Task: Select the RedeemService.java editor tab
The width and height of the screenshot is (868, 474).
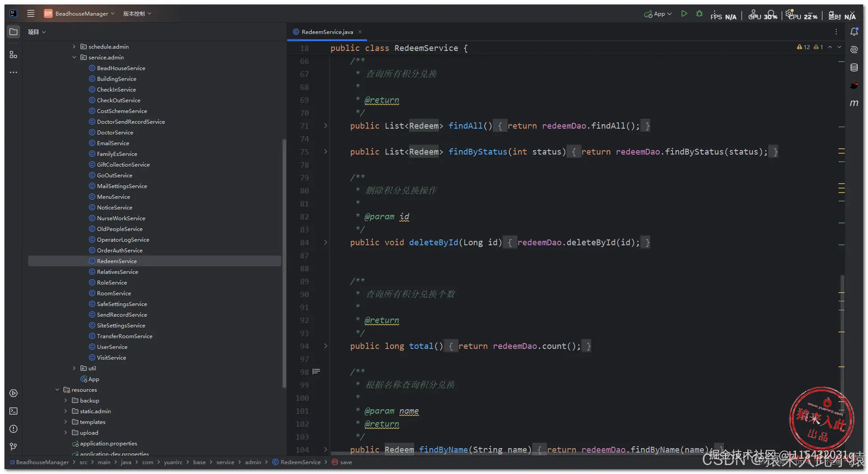Action: (327, 32)
